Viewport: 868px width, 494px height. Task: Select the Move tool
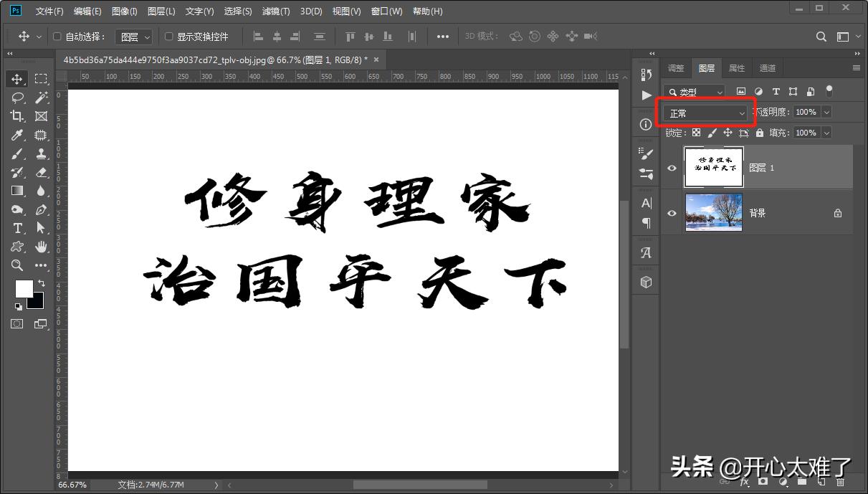tap(16, 79)
